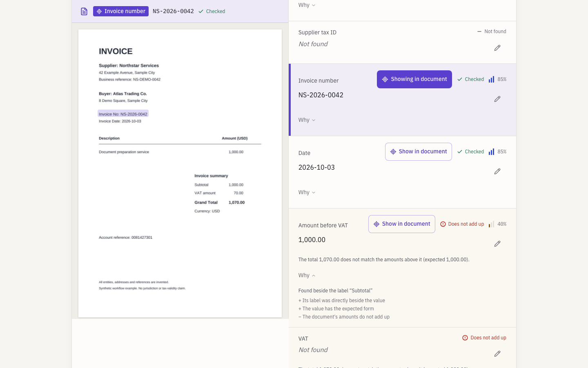Edit the Supplier tax ID field
Image resolution: width=588 pixels, height=368 pixels.
pos(497,48)
